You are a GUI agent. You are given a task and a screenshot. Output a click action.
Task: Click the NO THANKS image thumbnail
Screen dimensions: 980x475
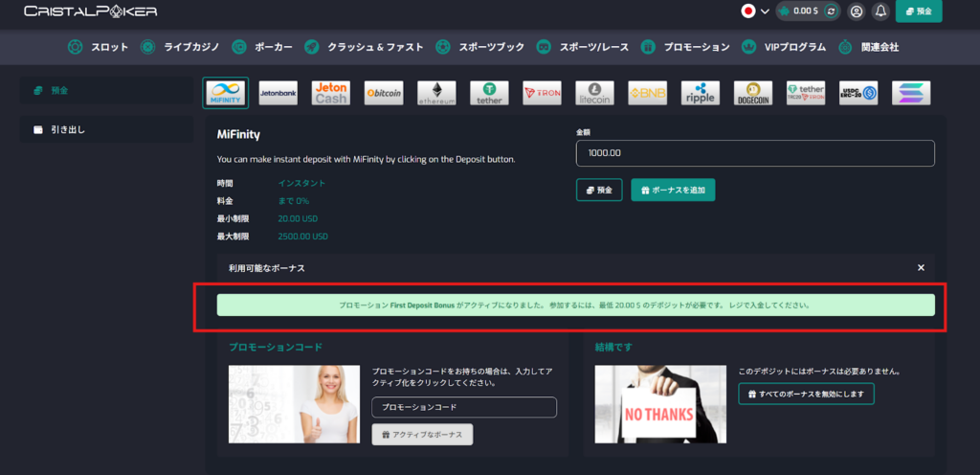(x=660, y=404)
